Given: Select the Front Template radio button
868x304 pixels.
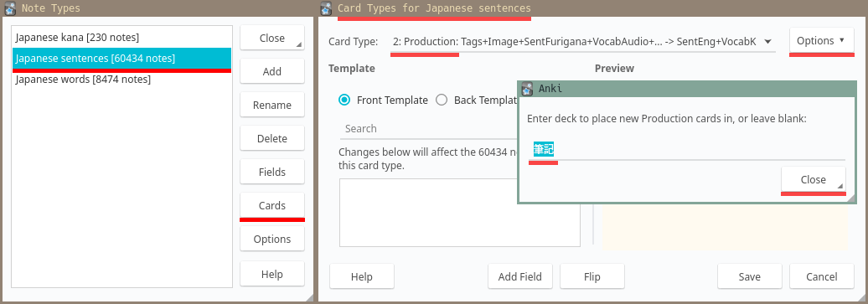Looking at the screenshot, I should [344, 100].
